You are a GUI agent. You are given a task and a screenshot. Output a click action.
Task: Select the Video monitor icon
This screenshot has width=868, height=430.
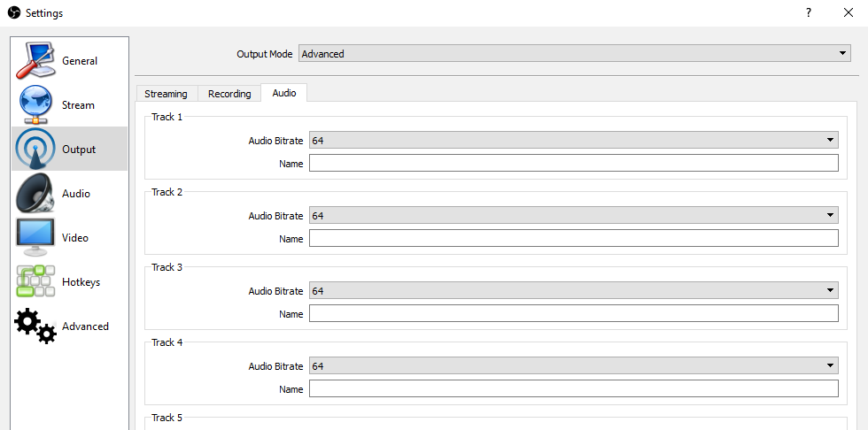click(35, 237)
